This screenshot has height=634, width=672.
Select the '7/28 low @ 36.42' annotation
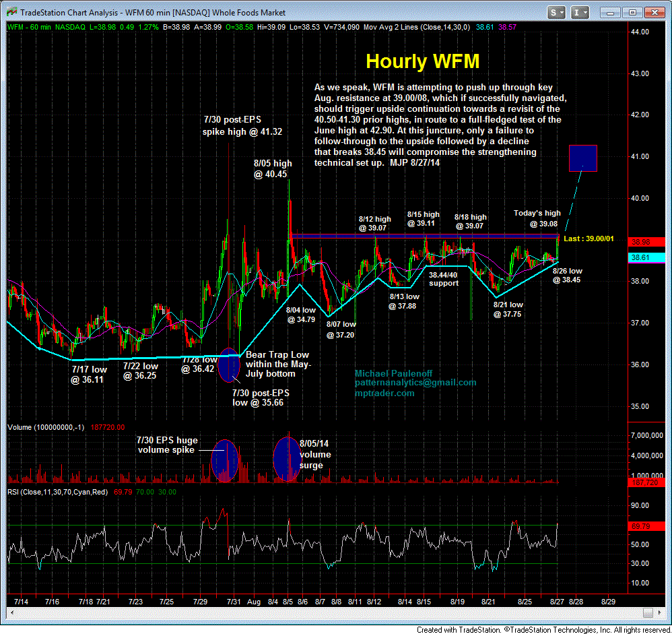pos(199,364)
